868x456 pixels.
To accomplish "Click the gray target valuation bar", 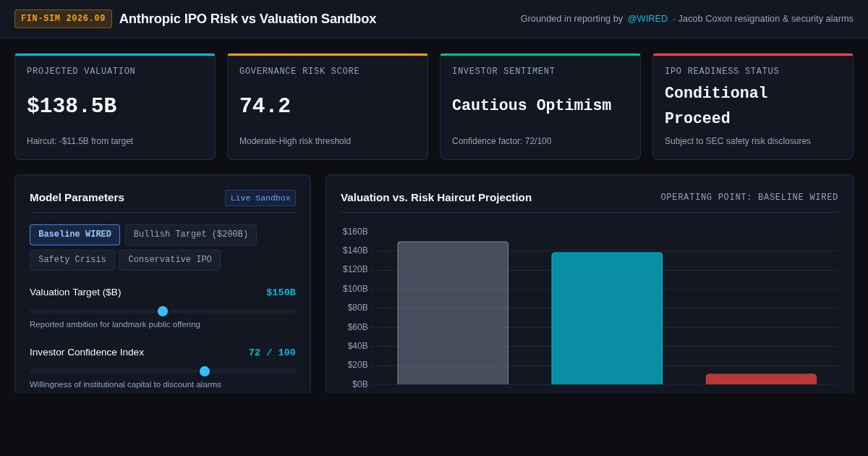I will [x=453, y=313].
